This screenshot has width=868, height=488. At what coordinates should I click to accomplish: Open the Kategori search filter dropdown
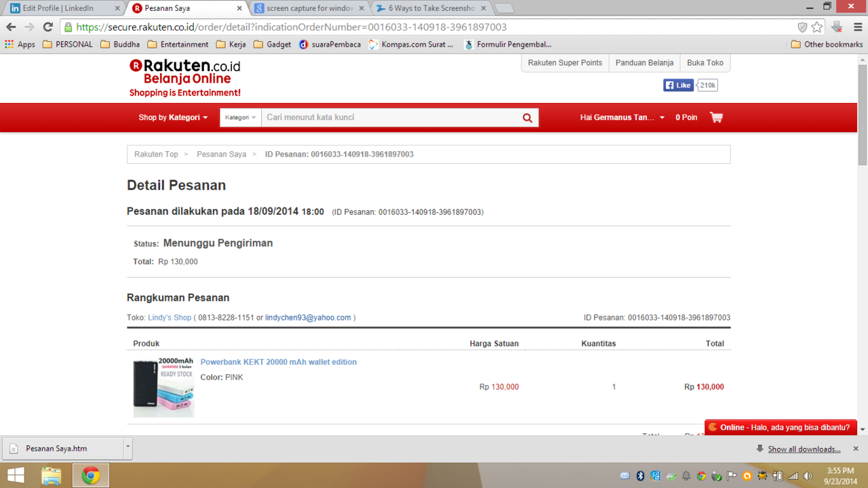(x=241, y=117)
